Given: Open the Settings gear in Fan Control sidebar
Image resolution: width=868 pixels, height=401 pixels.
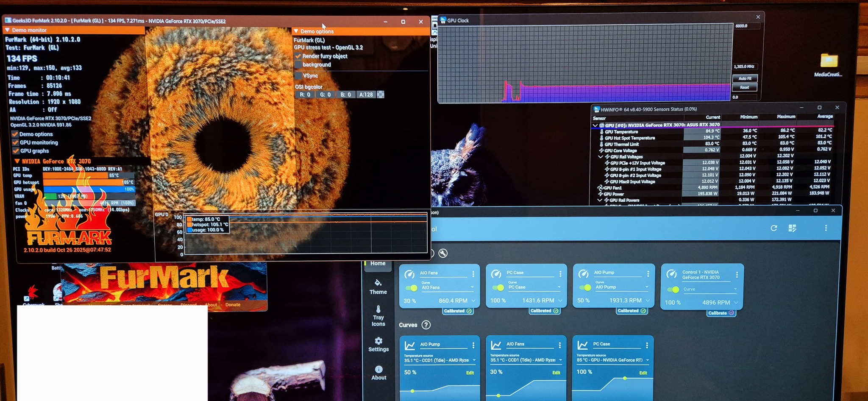Looking at the screenshot, I should point(378,341).
